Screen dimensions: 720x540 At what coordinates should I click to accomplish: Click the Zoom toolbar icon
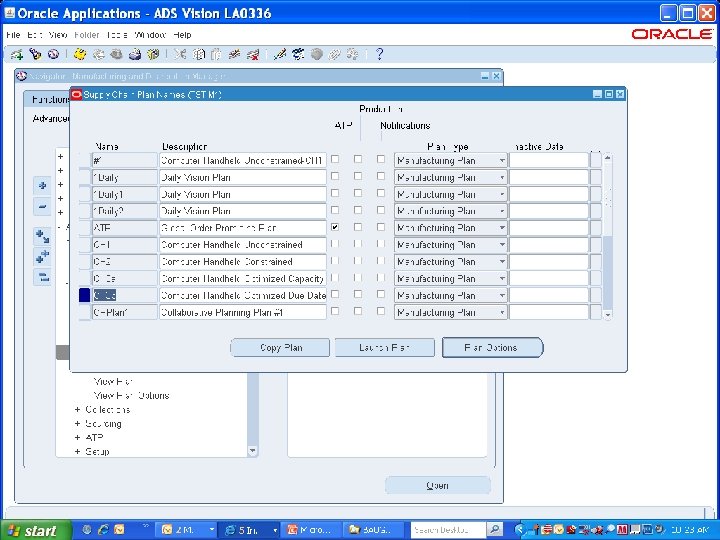click(x=298, y=54)
